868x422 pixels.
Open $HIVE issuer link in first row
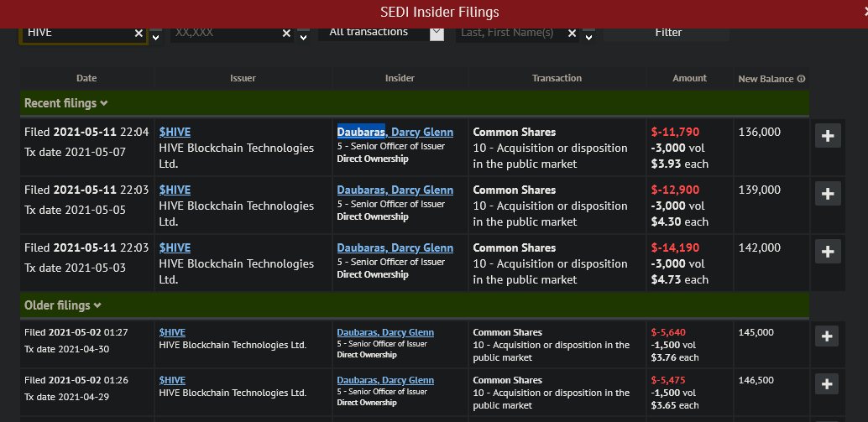tap(175, 132)
